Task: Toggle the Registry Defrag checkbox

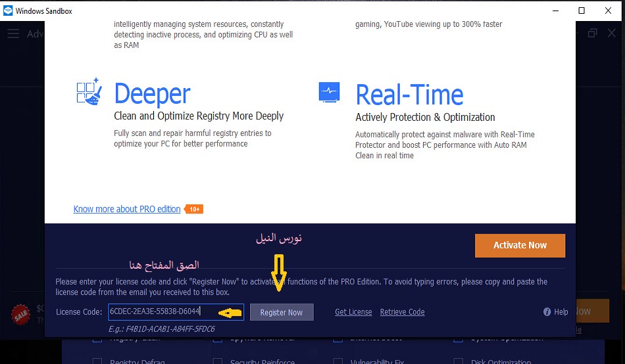Action: click(x=97, y=361)
